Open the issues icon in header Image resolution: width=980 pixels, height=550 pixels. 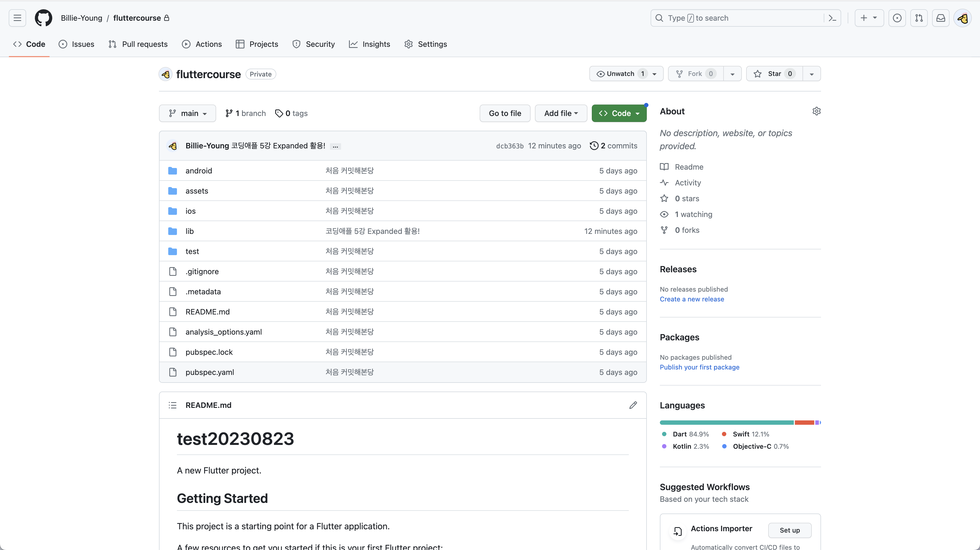(897, 18)
